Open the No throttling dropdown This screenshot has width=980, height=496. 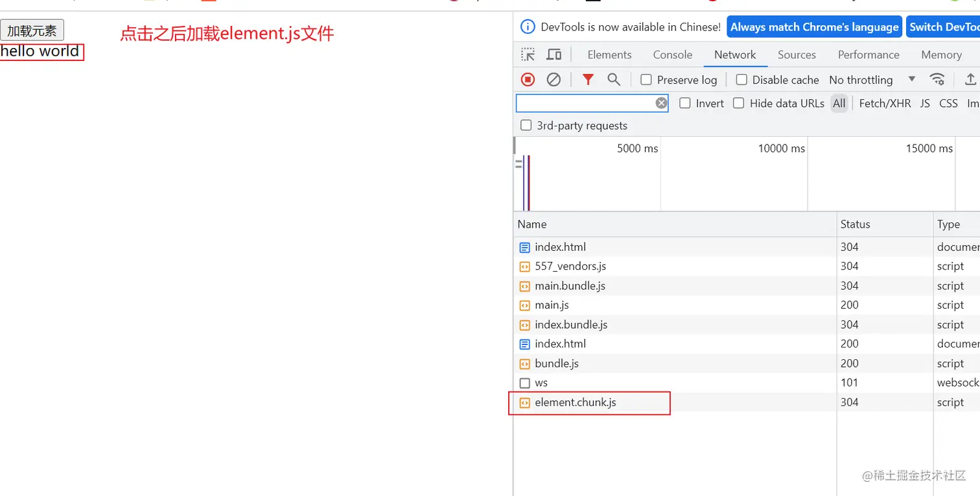[x=872, y=80]
